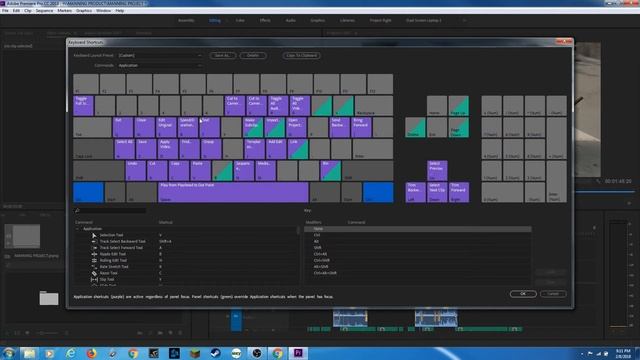Select the None row in Modifiers list
This screenshot has width=640, height=360.
coord(418,229)
